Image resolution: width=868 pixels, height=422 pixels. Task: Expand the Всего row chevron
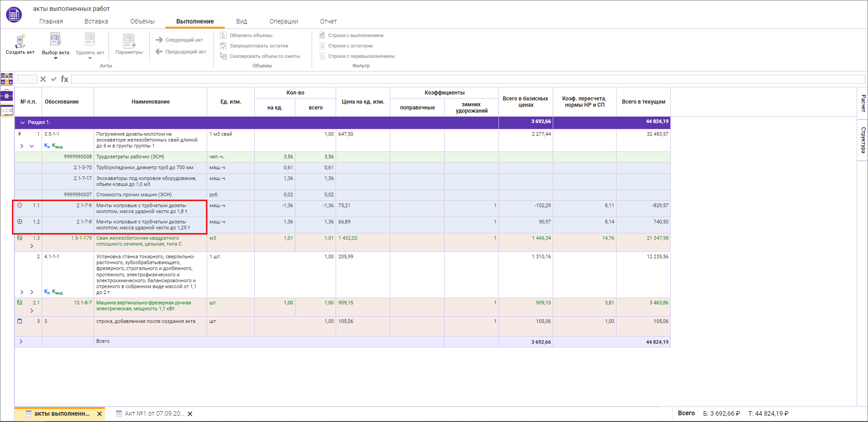[21, 341]
